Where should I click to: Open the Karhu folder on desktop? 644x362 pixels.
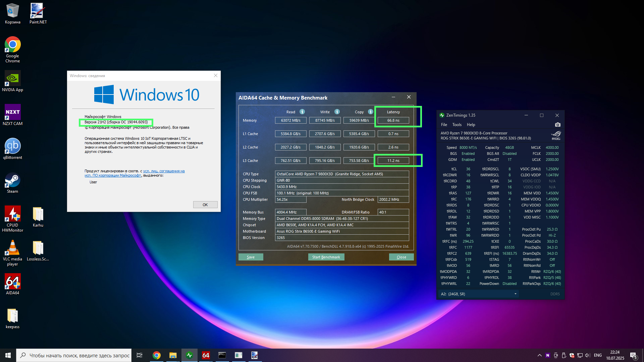click(38, 217)
